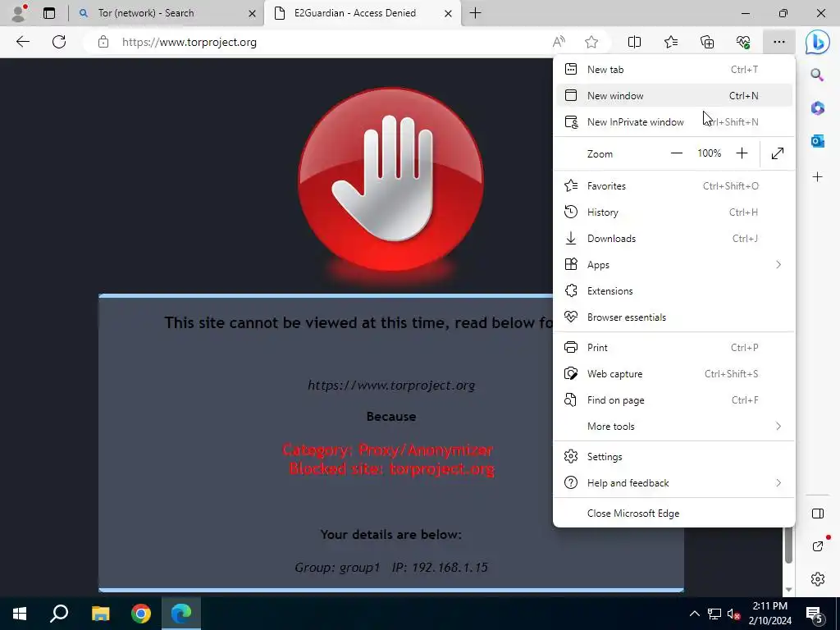The width and height of the screenshot is (840, 630).
Task: Expand the Apps submenu
Action: (x=674, y=265)
